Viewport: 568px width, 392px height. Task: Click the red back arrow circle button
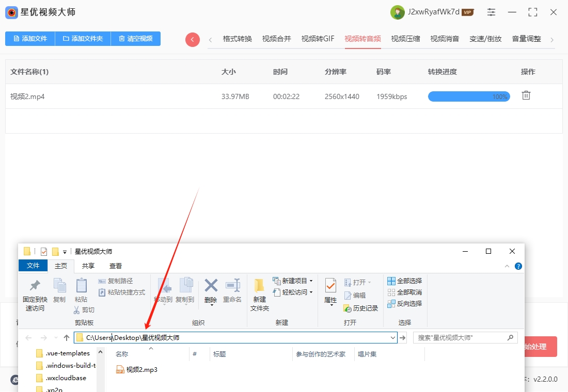193,39
